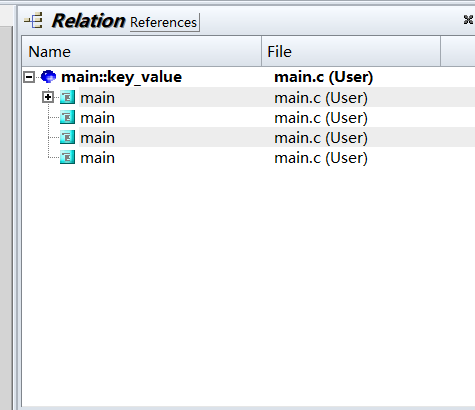Image resolution: width=475 pixels, height=410 pixels.
Task: Close the Relation panel
Action: coord(468,20)
